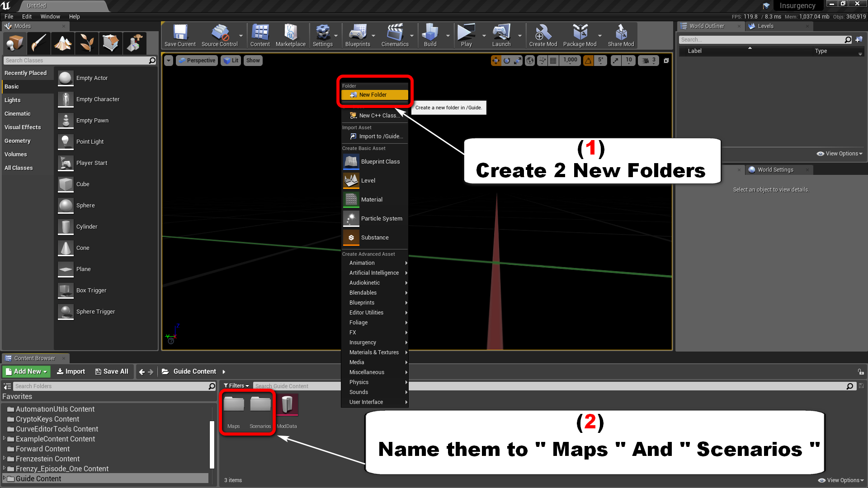Toggle rotation snapping triangle icon

588,61
